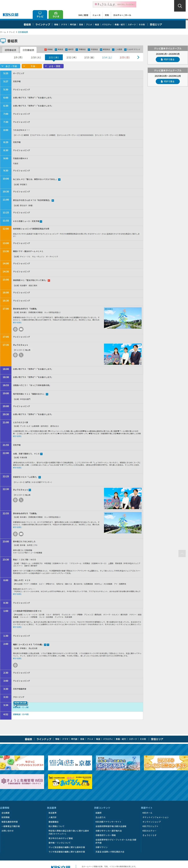Viewport: 188px width, 868px height.
Task: Expand 続きを読む for 17:00 京の水ものがたり
Action: coord(17,322)
